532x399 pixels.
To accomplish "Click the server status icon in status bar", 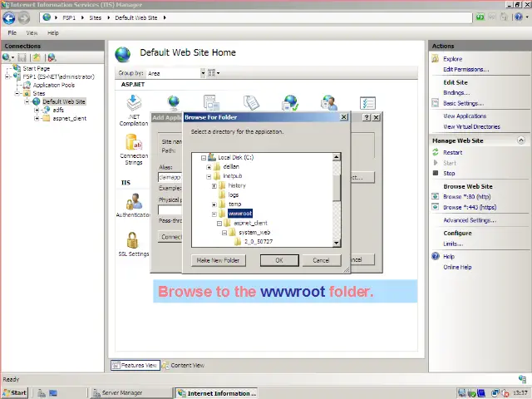I will pos(522,379).
